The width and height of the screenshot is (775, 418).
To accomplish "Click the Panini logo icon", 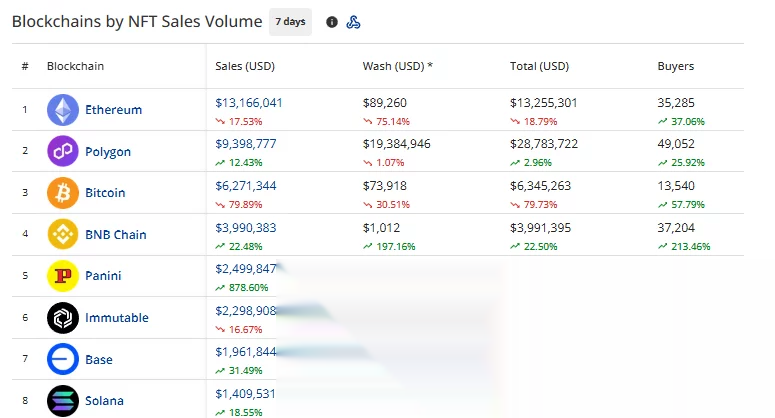I will (x=63, y=276).
